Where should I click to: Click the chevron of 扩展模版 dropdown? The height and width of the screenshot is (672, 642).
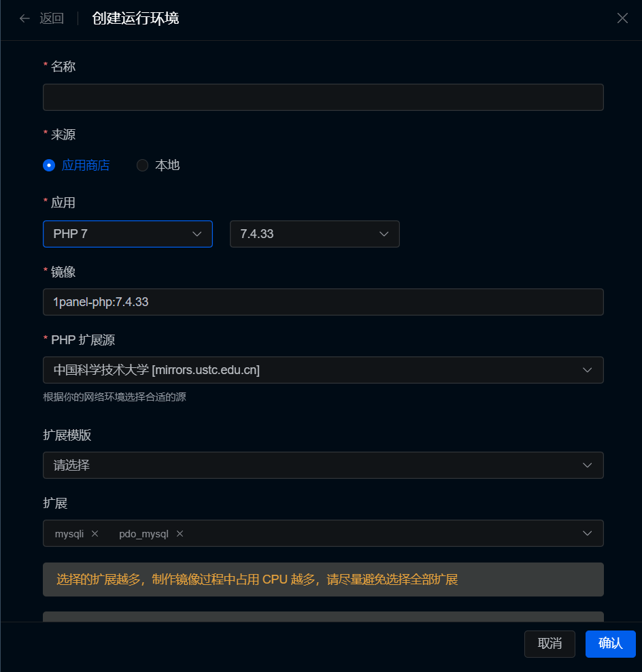[587, 465]
